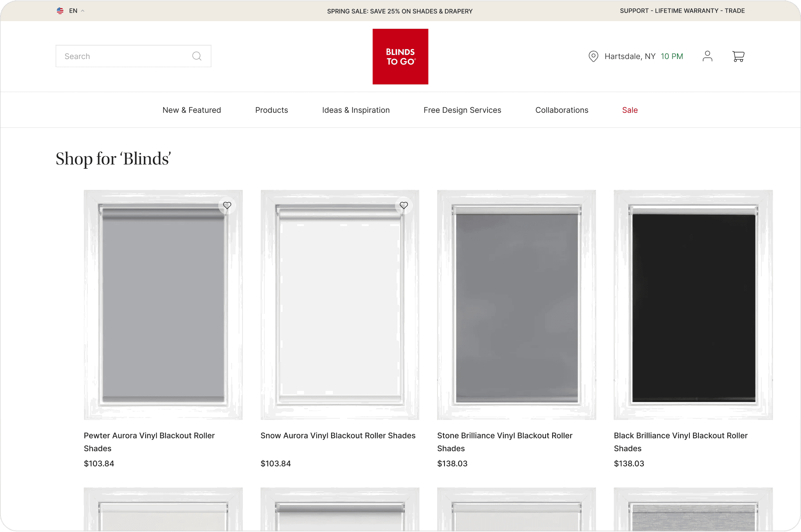Screen dimensions: 801x532
Task: Open Black Brilliance shade product image
Action: pyautogui.click(x=693, y=305)
